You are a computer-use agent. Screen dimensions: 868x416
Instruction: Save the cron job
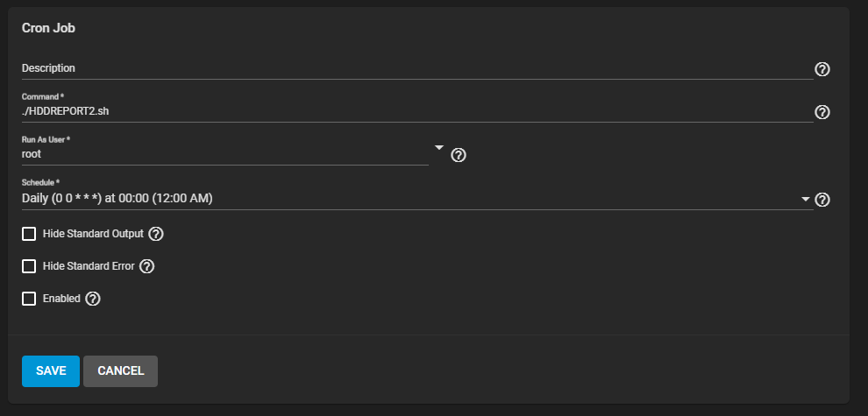51,371
